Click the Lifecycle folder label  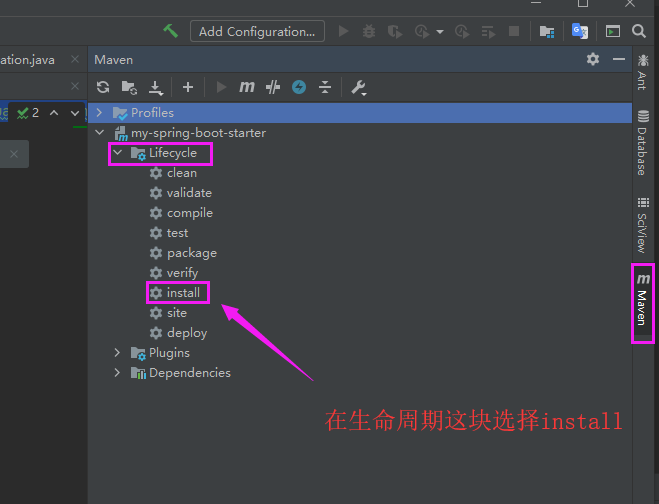(173, 153)
